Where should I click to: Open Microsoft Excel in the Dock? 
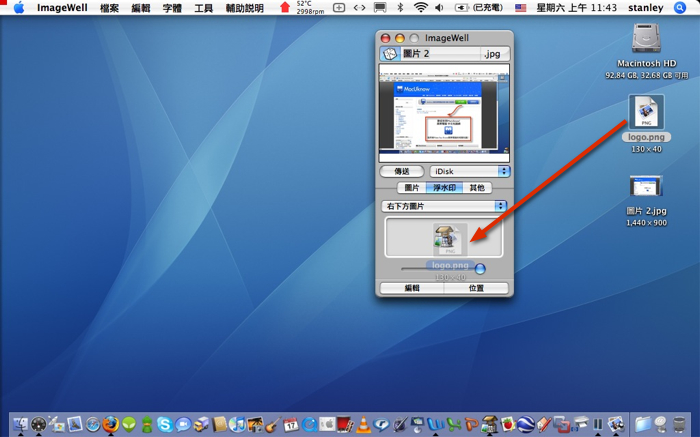point(454,424)
